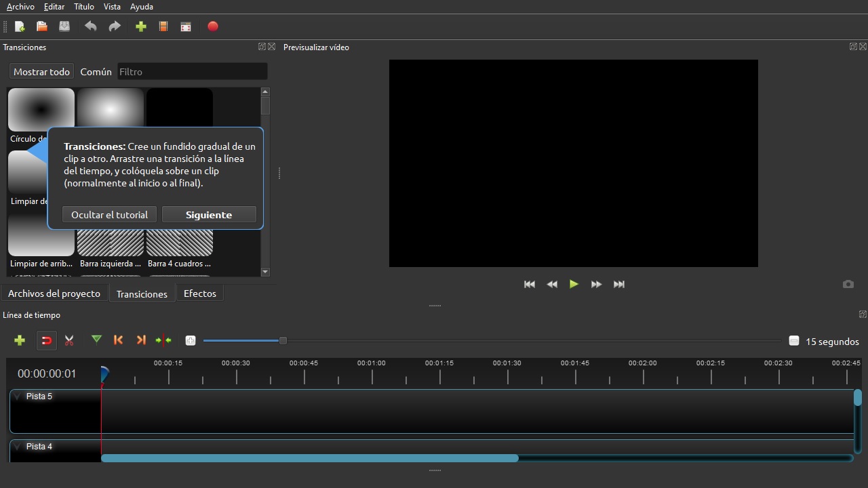Image resolution: width=868 pixels, height=488 pixels.
Task: Center the timeline on the playhead
Action: coord(163,340)
